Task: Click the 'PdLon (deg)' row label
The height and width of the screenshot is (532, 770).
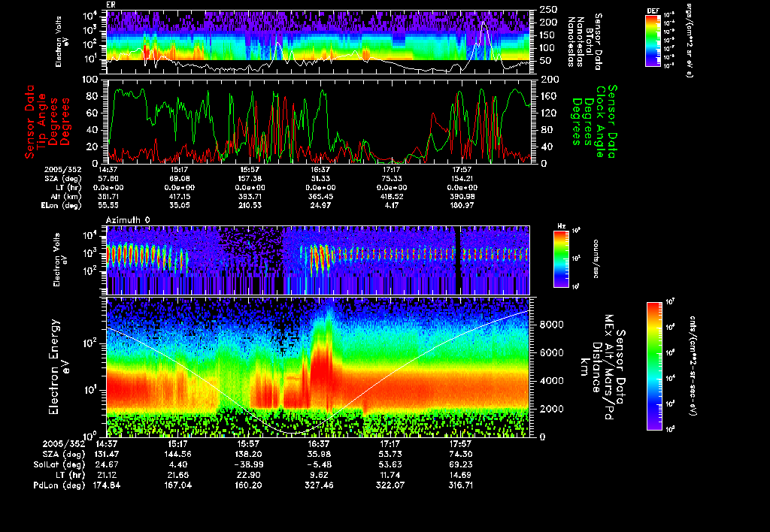Action: [x=59, y=485]
